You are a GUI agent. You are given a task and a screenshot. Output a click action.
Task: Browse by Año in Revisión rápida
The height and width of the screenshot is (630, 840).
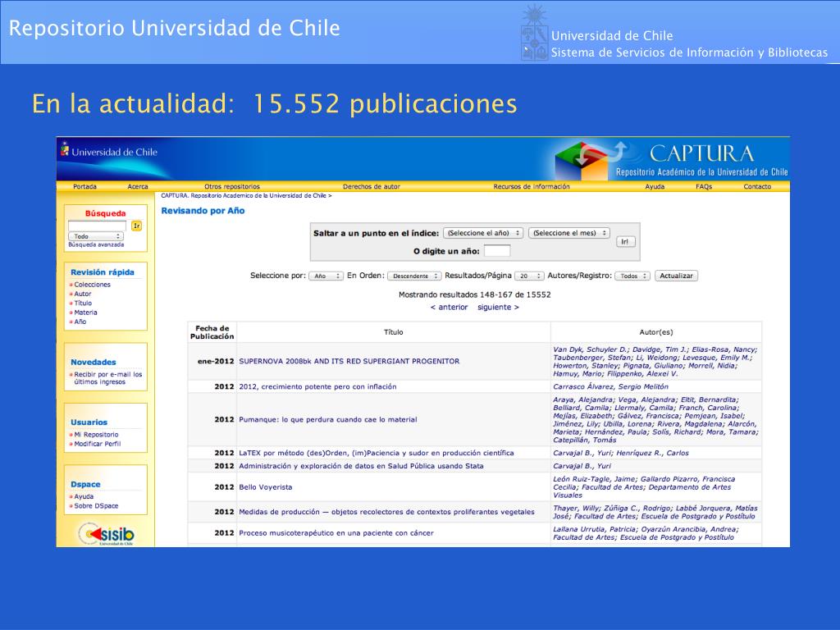[x=80, y=322]
